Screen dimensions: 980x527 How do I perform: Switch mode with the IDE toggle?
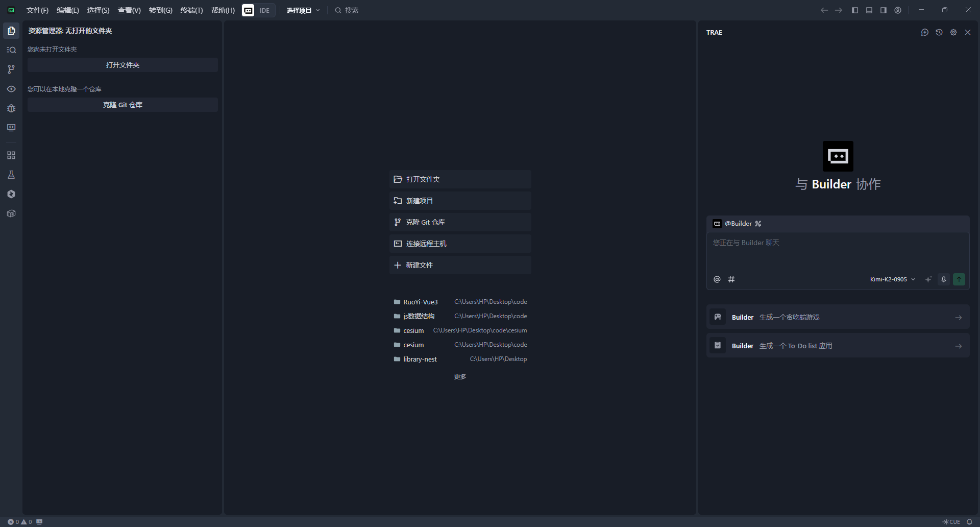(x=258, y=10)
